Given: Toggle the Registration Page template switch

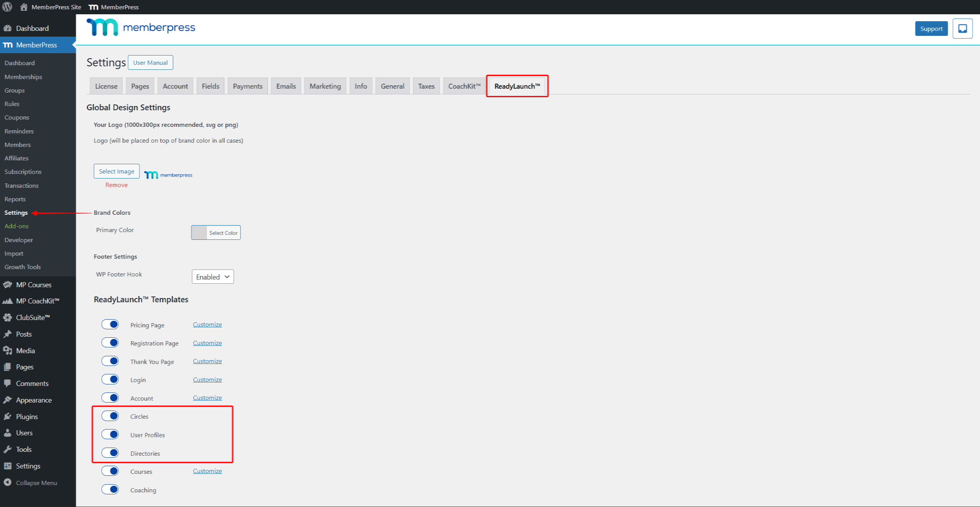Looking at the screenshot, I should tap(110, 343).
